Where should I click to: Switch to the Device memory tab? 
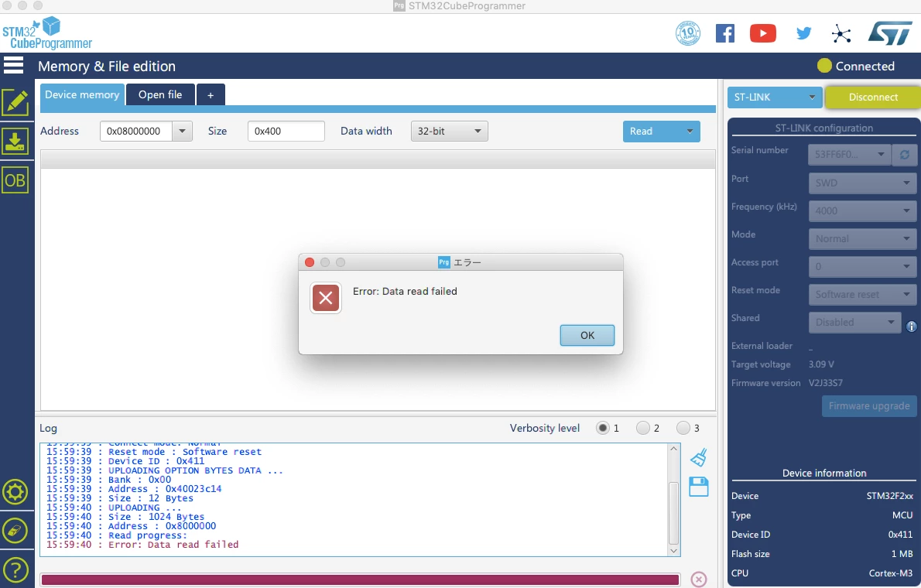click(x=82, y=94)
